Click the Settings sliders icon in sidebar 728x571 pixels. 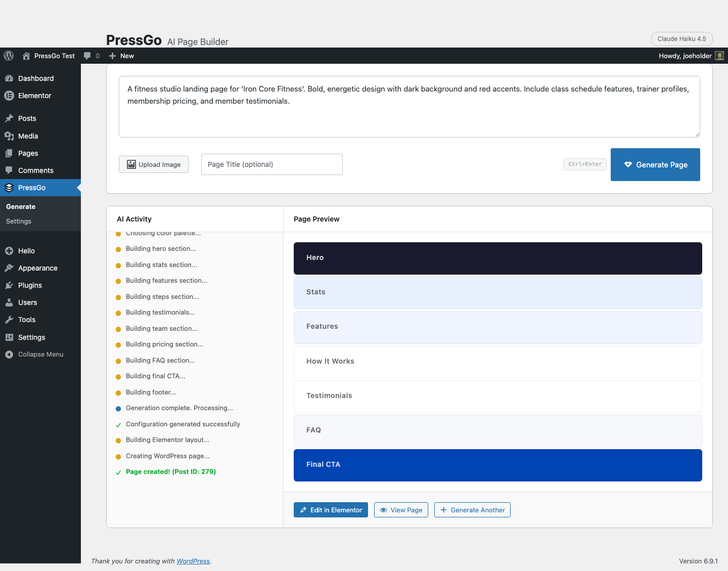click(x=9, y=337)
